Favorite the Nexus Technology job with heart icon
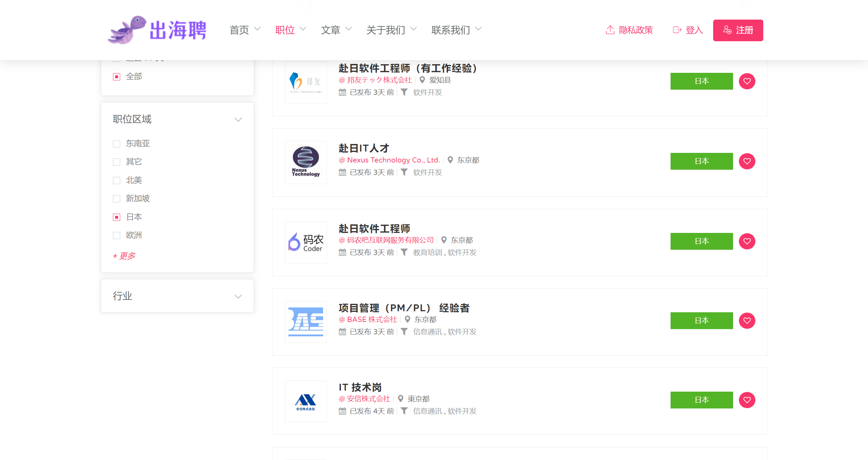The image size is (868, 460). tap(747, 161)
